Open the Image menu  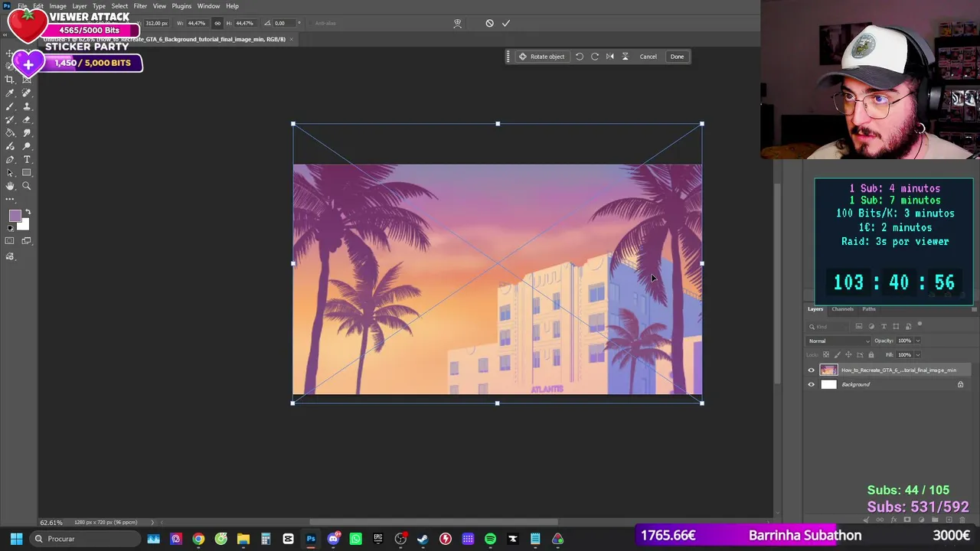(x=58, y=6)
